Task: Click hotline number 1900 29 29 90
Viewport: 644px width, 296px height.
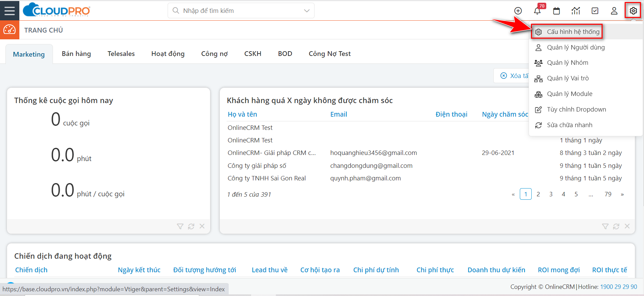Action: pyautogui.click(x=619, y=287)
